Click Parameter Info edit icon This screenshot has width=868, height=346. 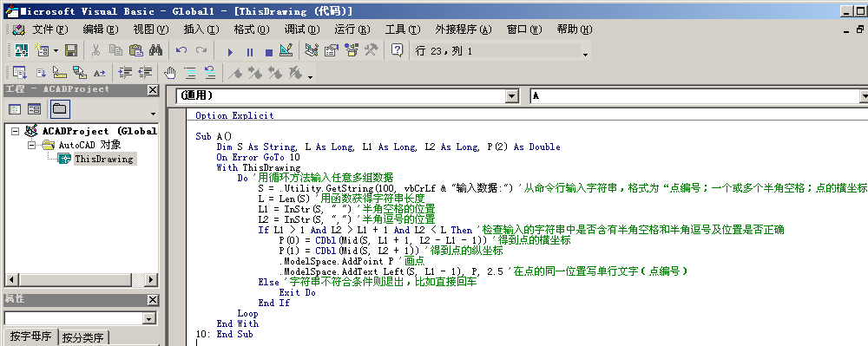point(80,72)
